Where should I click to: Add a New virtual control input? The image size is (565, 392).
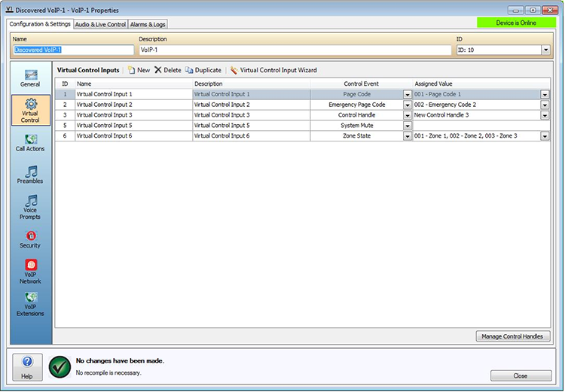click(x=139, y=70)
